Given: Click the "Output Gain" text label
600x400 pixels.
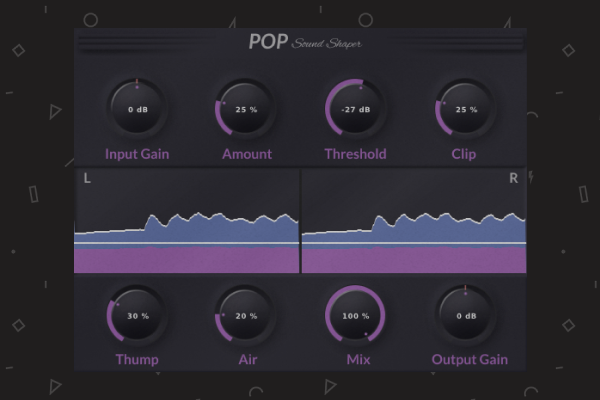Looking at the screenshot, I should (x=469, y=360).
